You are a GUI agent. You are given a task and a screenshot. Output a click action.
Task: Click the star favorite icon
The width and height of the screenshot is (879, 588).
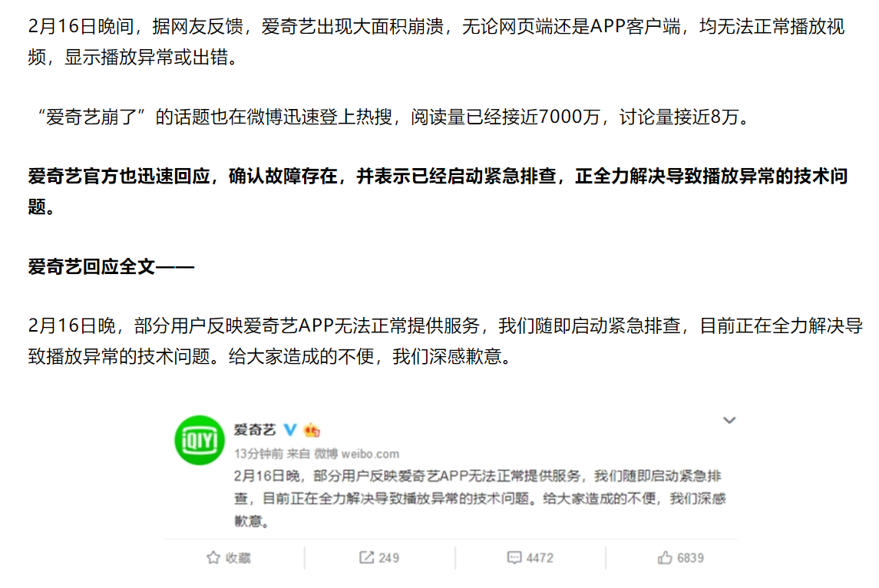213,557
